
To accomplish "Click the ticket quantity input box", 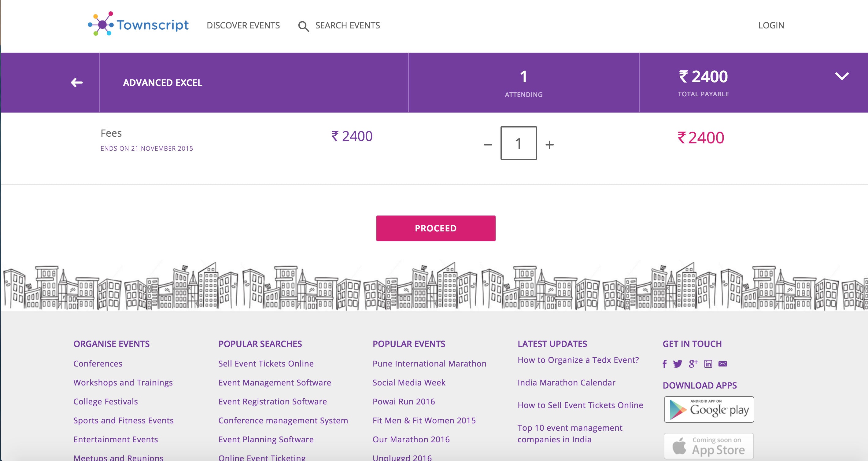I will coord(519,143).
